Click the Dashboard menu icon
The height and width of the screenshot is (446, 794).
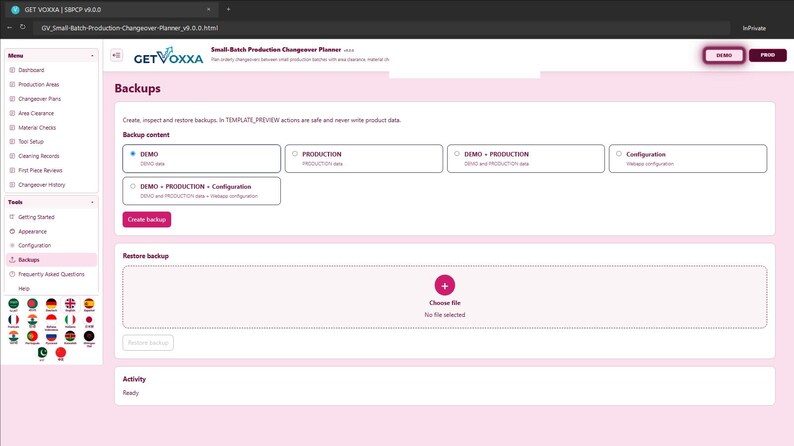12,70
